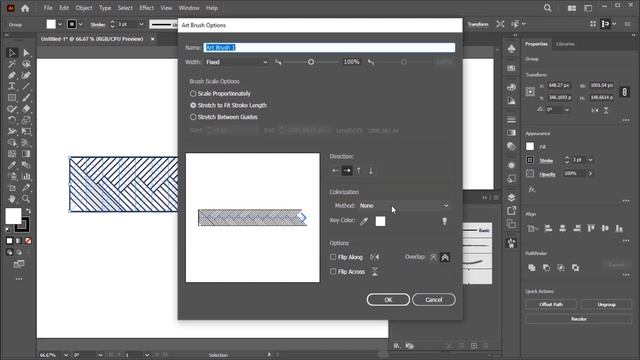Select the Direct Selection tool
This screenshot has height=360, width=640.
26,53
